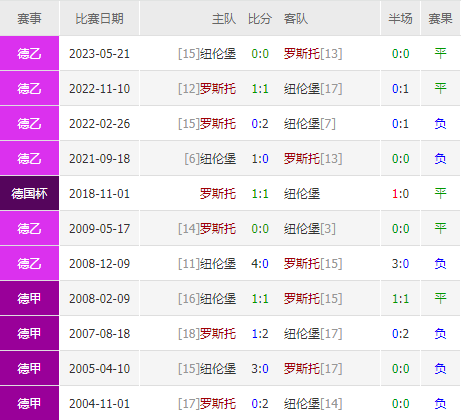Select the 半场 column header
The width and height of the screenshot is (461, 420).
[x=400, y=18]
